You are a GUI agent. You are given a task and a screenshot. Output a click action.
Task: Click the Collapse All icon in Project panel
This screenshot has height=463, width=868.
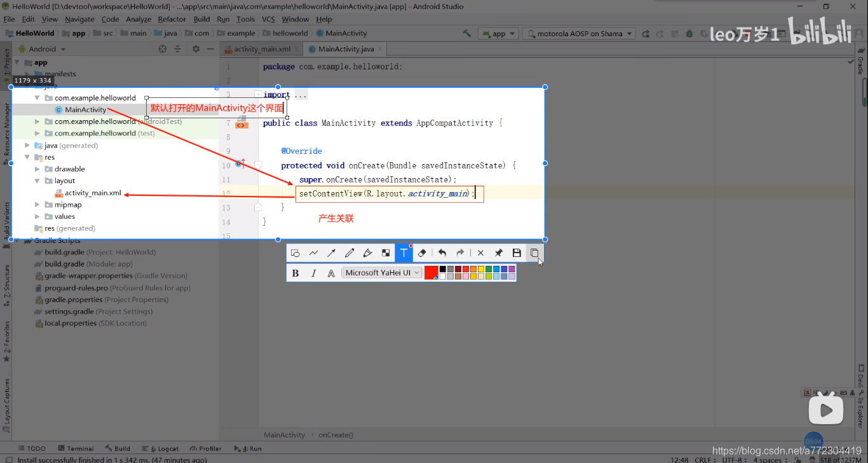click(179, 49)
